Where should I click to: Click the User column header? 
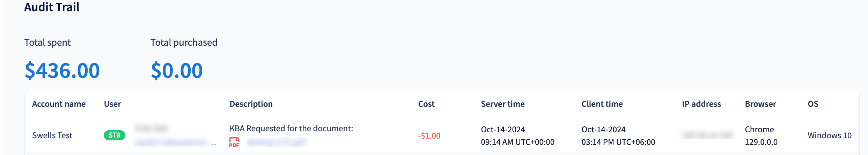point(112,104)
